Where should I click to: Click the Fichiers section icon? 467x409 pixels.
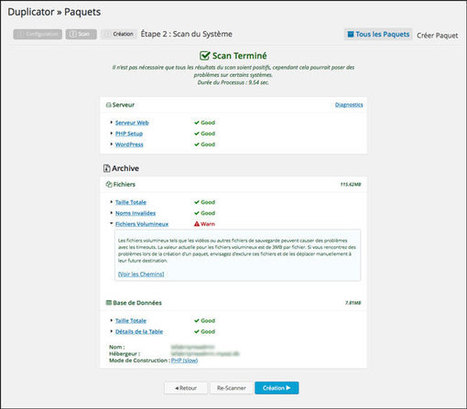click(x=109, y=184)
